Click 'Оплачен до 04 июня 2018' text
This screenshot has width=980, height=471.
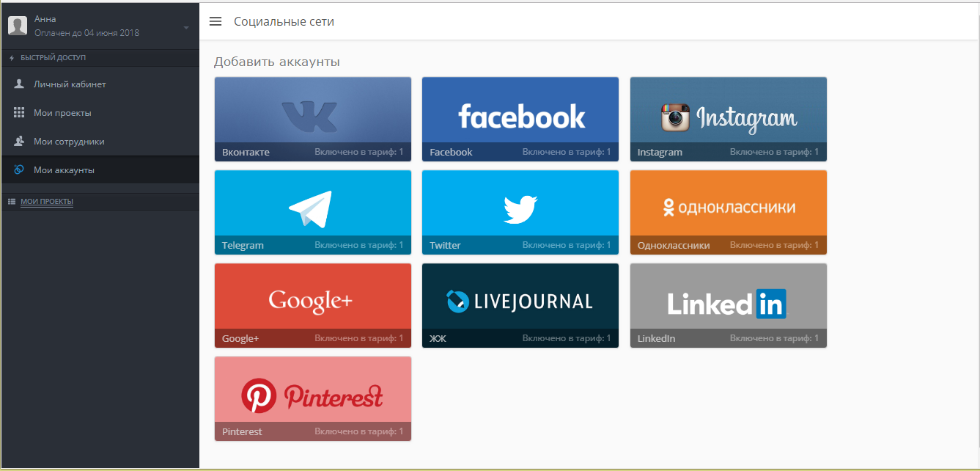coord(86,32)
